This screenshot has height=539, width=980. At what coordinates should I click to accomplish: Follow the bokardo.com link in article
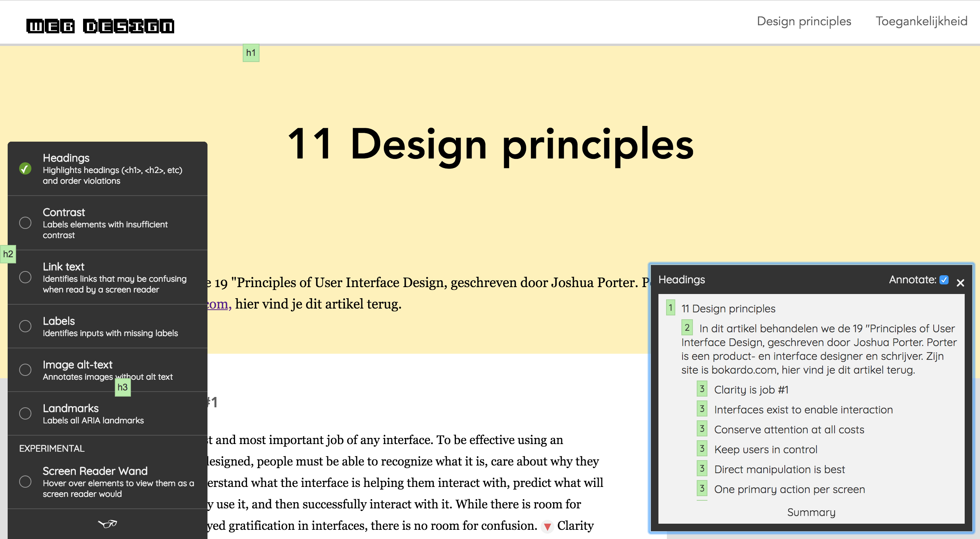pyautogui.click(x=218, y=304)
